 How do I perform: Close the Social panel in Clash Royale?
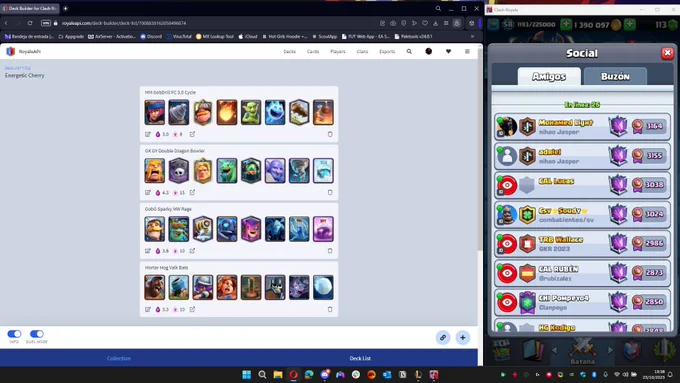(x=667, y=53)
